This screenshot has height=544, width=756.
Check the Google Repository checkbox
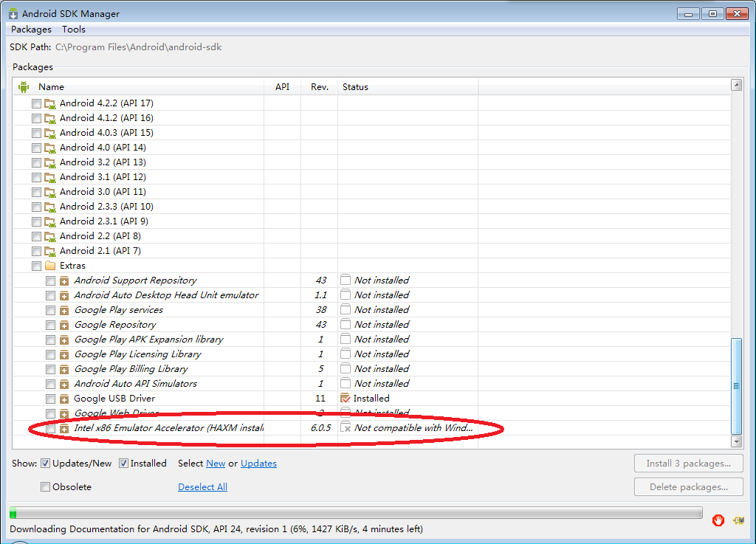tap(50, 326)
